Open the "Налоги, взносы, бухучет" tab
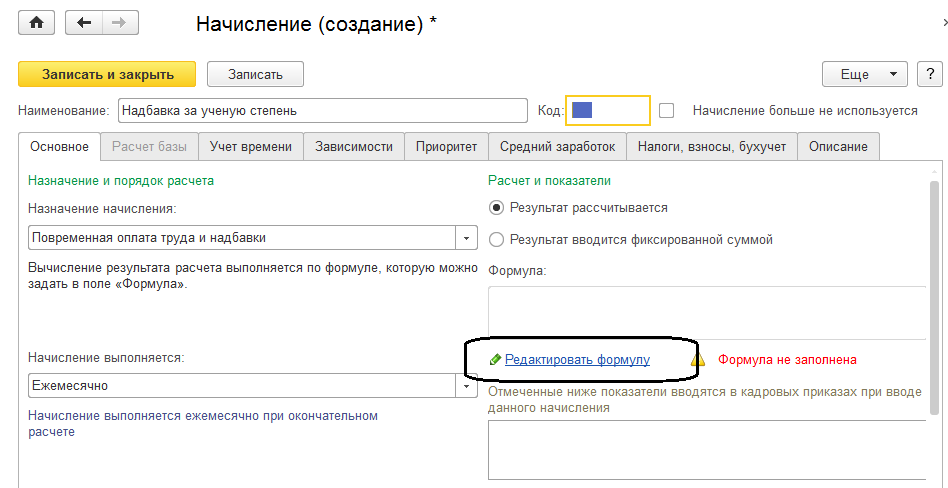This screenshot has height=488, width=948. tap(712, 146)
